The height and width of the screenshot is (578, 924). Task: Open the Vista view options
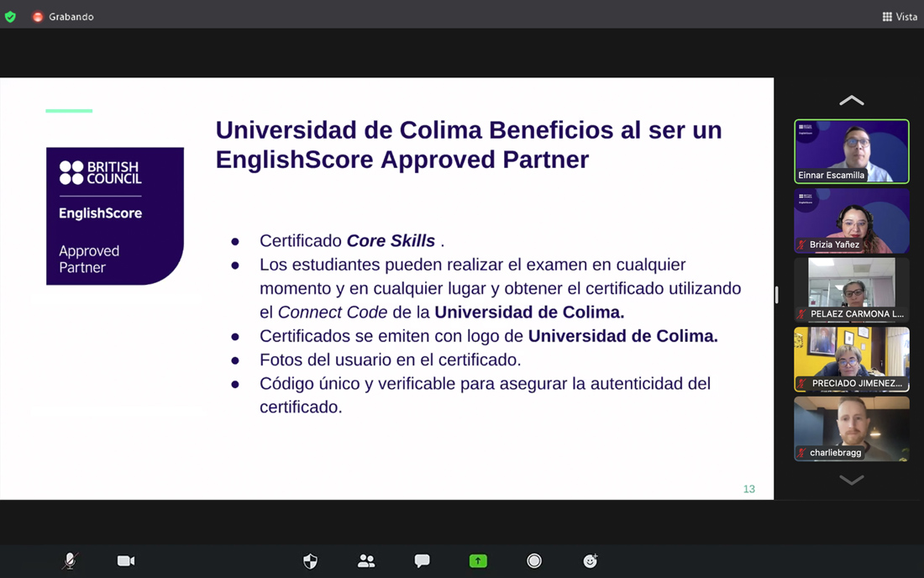point(900,17)
